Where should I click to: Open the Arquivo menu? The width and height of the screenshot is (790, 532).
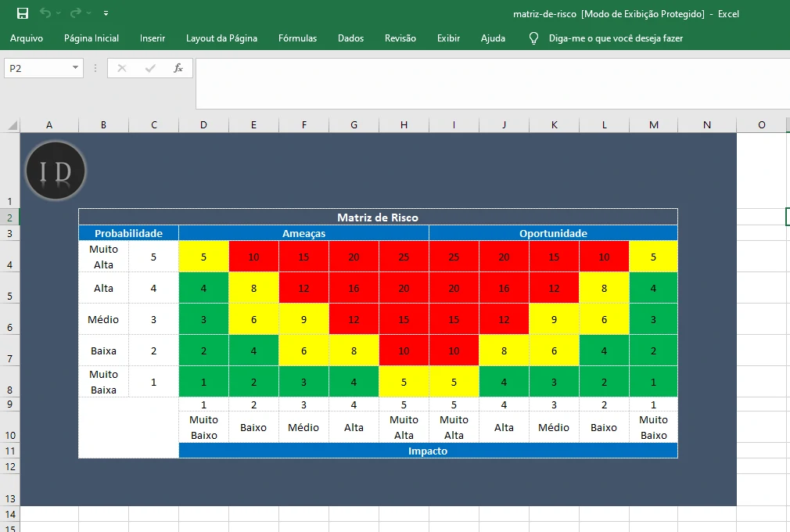27,38
